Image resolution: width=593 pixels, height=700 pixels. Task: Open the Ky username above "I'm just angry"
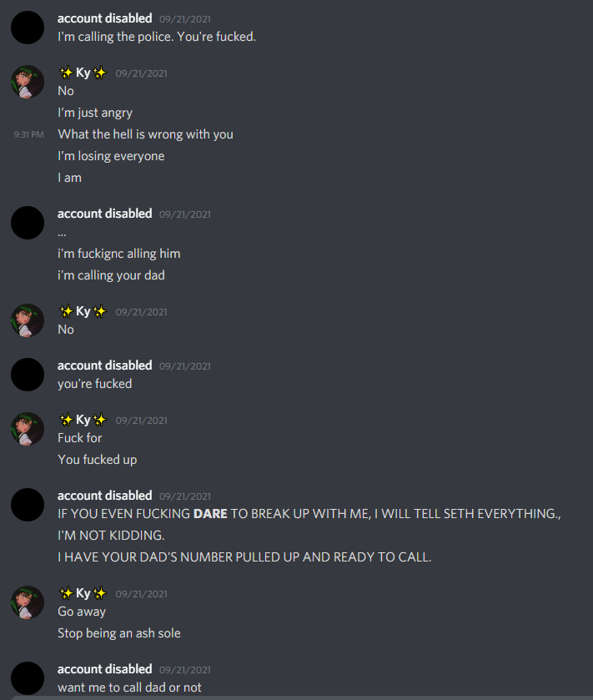[83, 73]
